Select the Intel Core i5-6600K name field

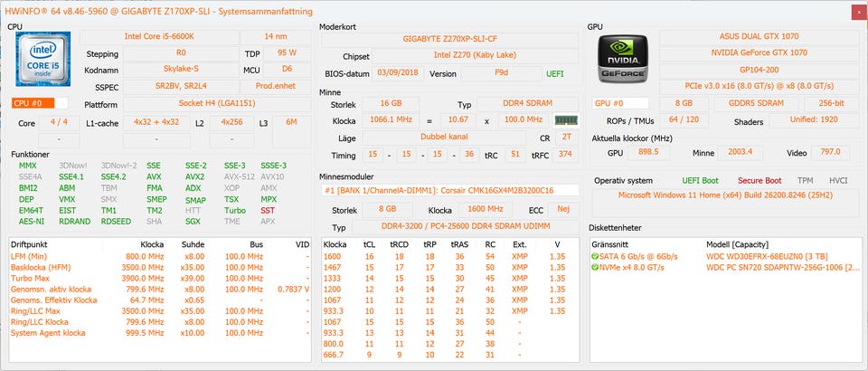[159, 37]
